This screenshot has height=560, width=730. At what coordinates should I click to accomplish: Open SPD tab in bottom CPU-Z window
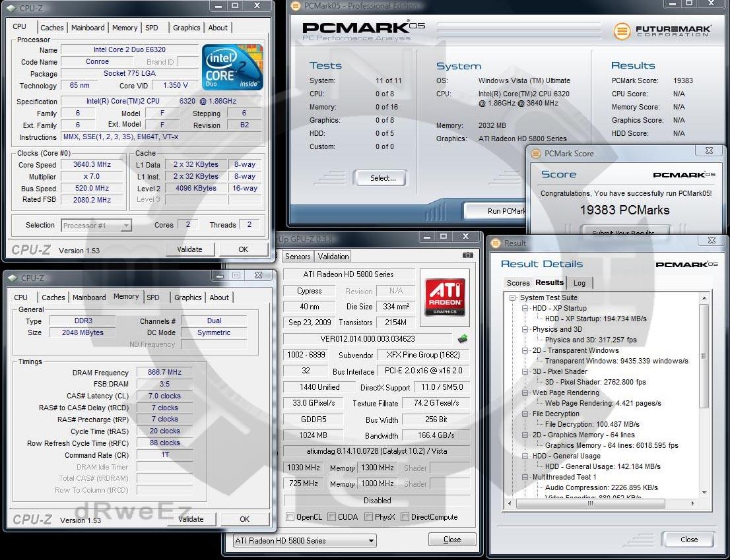[152, 297]
